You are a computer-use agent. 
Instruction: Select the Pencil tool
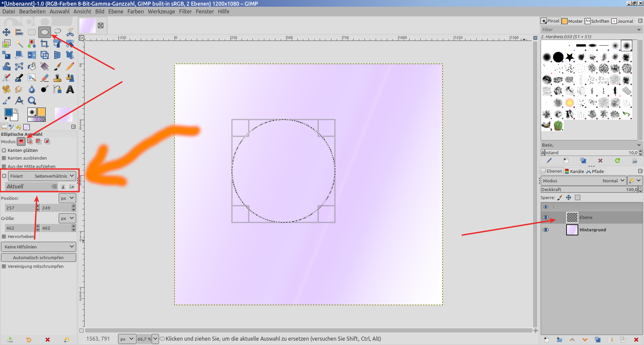[70, 66]
